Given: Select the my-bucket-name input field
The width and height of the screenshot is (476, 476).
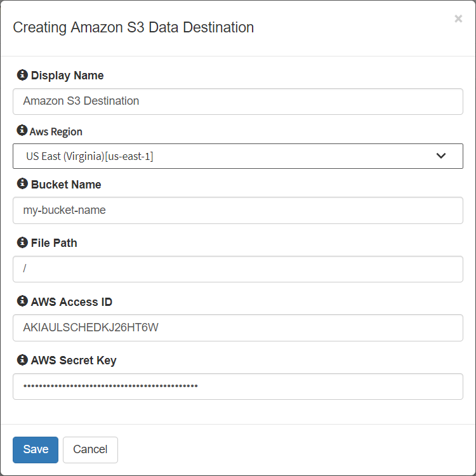Looking at the screenshot, I should click(238, 210).
